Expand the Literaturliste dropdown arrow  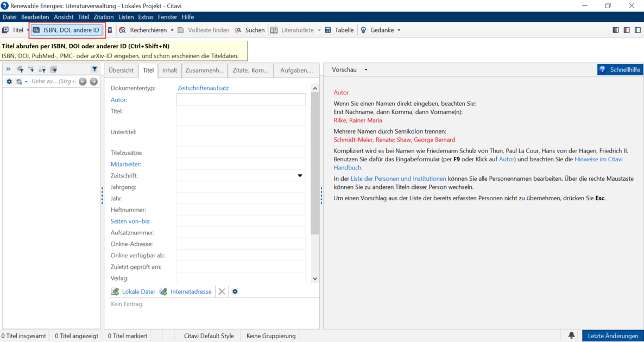pos(319,30)
